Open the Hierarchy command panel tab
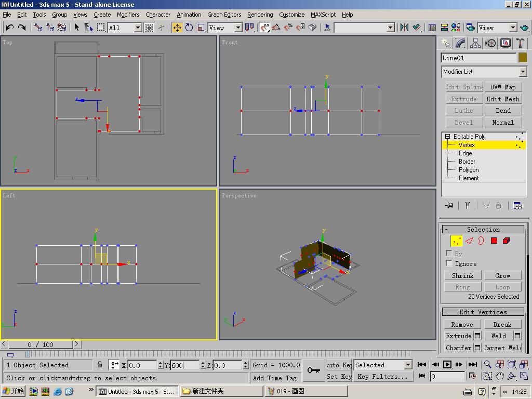 pyautogui.click(x=475, y=43)
